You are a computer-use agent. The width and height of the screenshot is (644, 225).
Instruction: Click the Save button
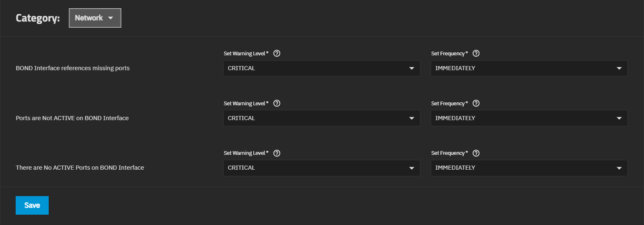pyautogui.click(x=32, y=206)
